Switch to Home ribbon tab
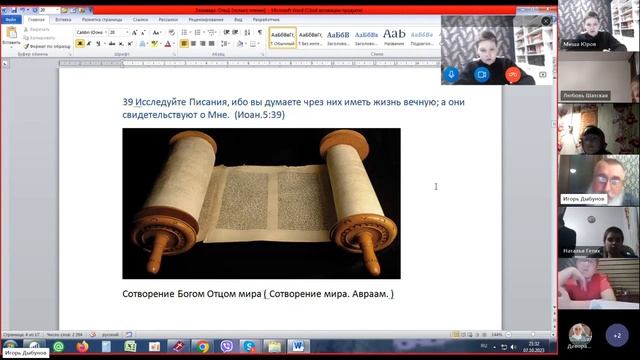 coord(36,19)
